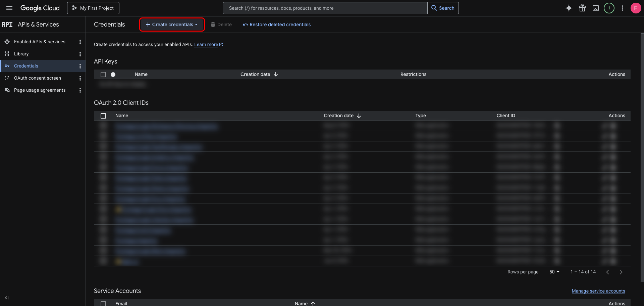Open more options for Credentials item

(80, 66)
